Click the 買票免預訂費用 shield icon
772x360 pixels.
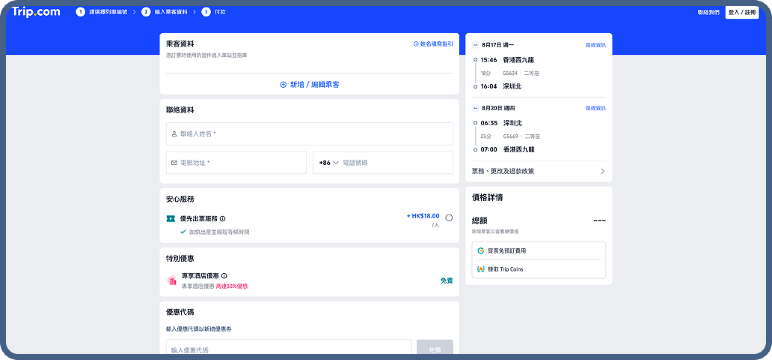click(481, 251)
